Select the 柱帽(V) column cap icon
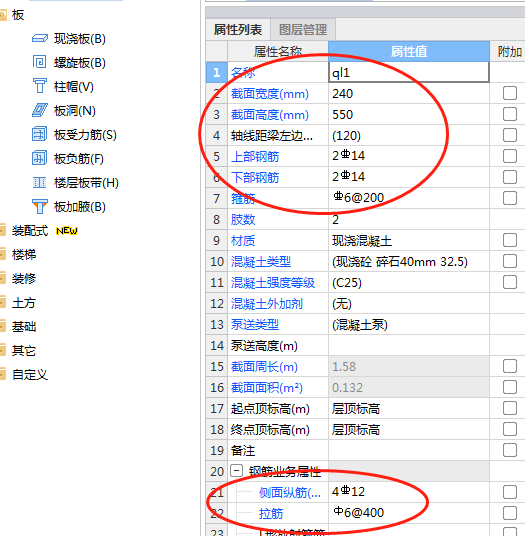The width and height of the screenshot is (525, 536). 40,86
